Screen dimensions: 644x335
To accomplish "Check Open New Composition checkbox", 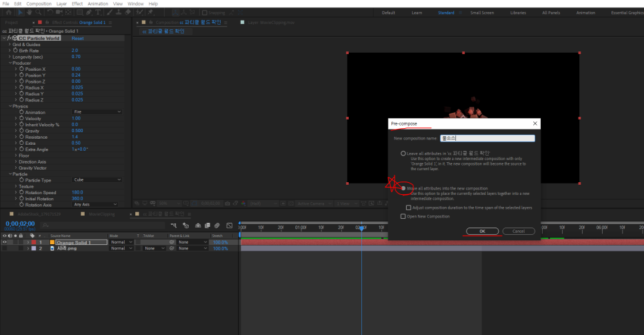I will coord(403,216).
